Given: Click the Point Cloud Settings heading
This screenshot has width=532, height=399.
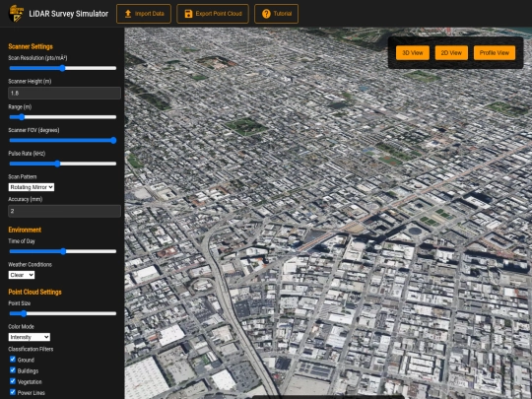Looking at the screenshot, I should click(34, 292).
